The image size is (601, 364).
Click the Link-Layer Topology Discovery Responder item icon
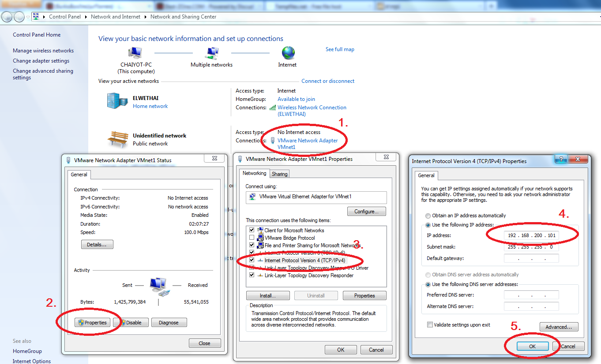click(x=260, y=275)
